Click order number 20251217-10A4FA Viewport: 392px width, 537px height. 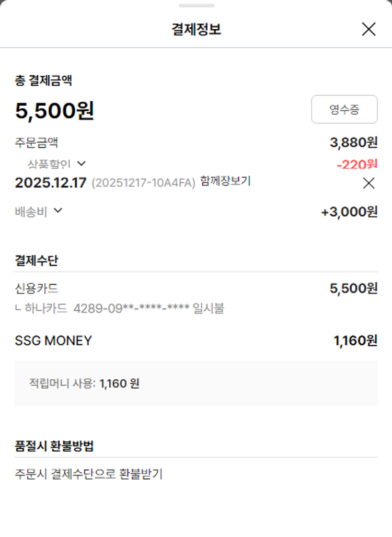point(143,182)
